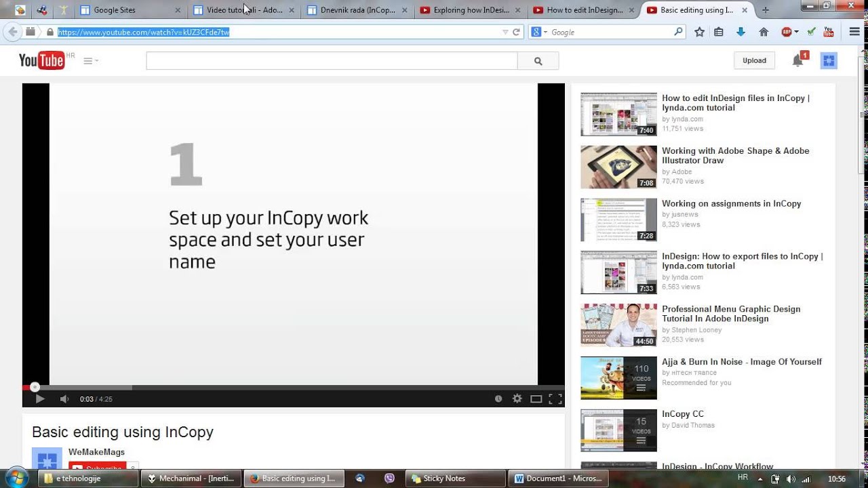
Task: Open the Adblock Plus extension icon
Action: [x=787, y=32]
